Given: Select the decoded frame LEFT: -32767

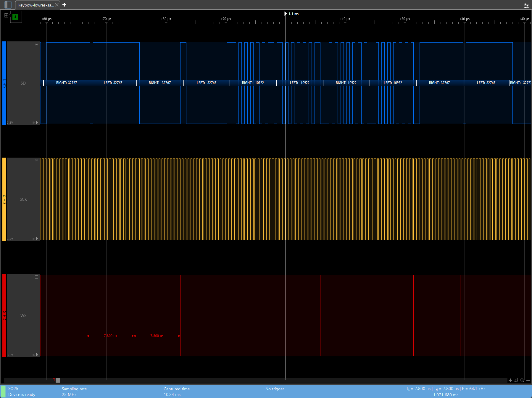Looking at the screenshot, I should (207, 83).
